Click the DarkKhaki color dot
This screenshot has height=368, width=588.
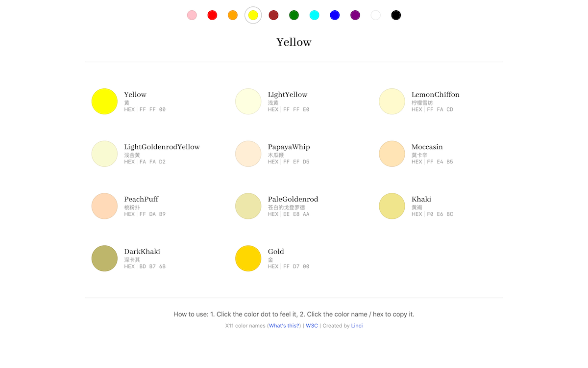coord(104,258)
